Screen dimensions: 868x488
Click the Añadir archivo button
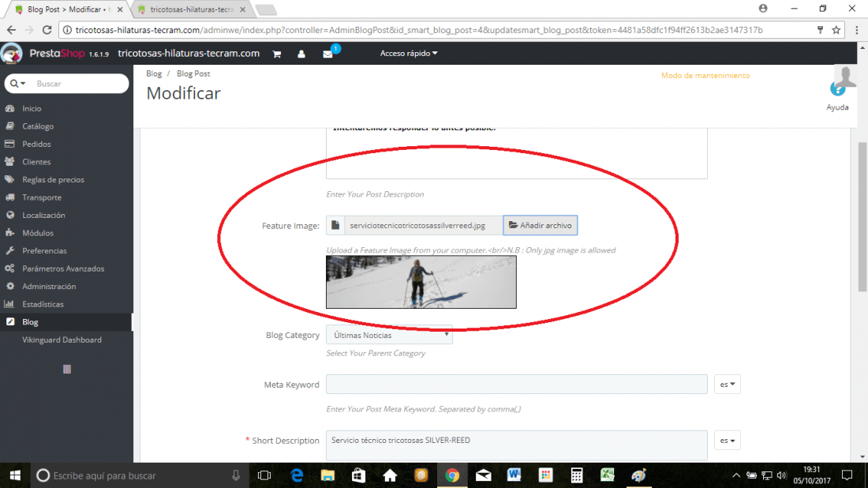(541, 226)
